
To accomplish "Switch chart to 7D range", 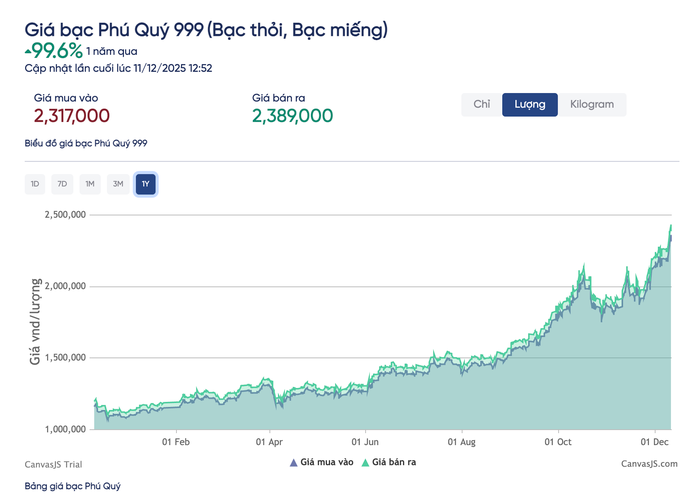I will tap(62, 184).
